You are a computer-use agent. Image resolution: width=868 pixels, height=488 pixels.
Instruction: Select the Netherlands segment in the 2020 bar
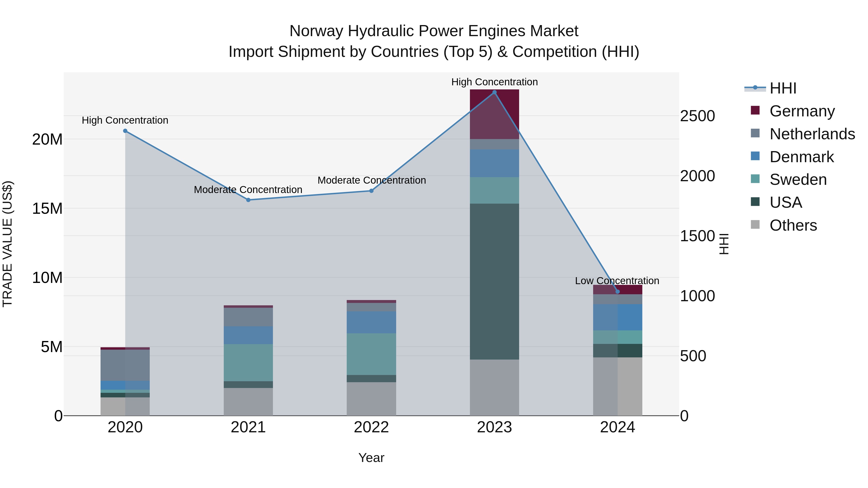tap(125, 365)
